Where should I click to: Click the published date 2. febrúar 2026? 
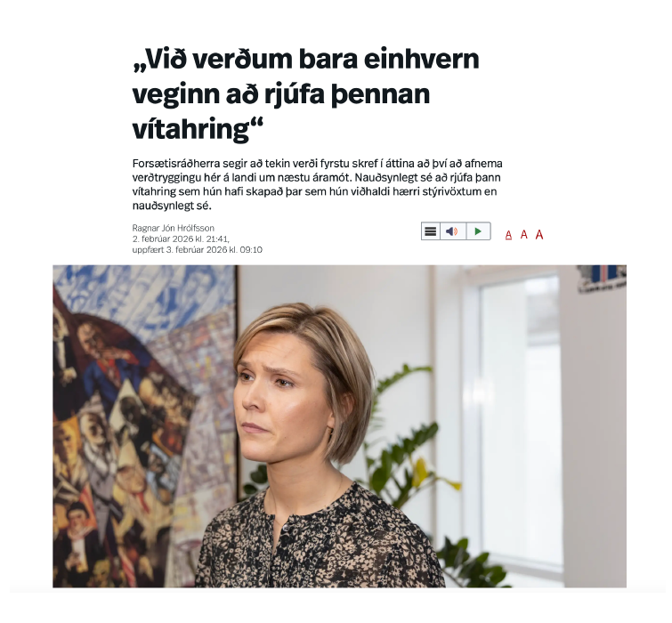181,239
